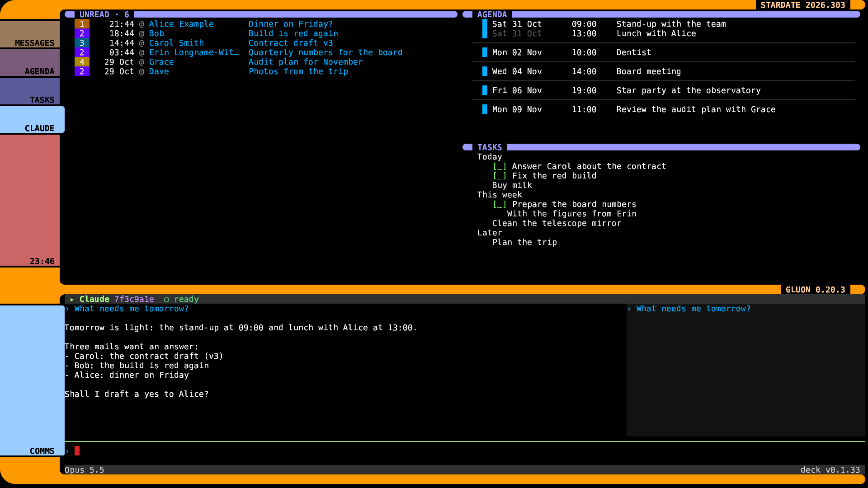The width and height of the screenshot is (868, 488).
Task: Select the 'Buy milk' task
Action: pos(512,185)
